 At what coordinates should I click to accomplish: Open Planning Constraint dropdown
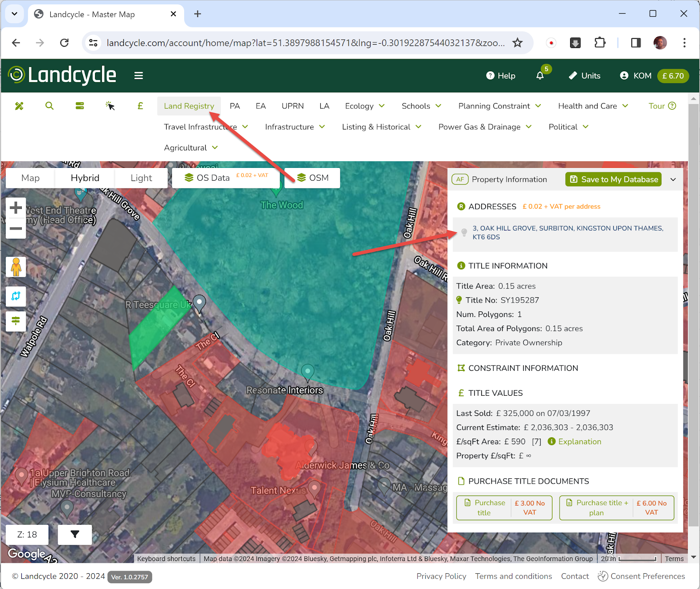coord(500,106)
